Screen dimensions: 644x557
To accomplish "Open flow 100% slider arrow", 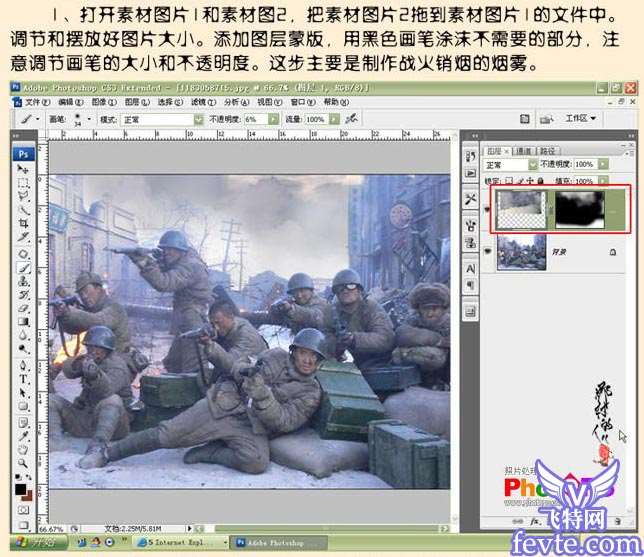I will [335, 119].
